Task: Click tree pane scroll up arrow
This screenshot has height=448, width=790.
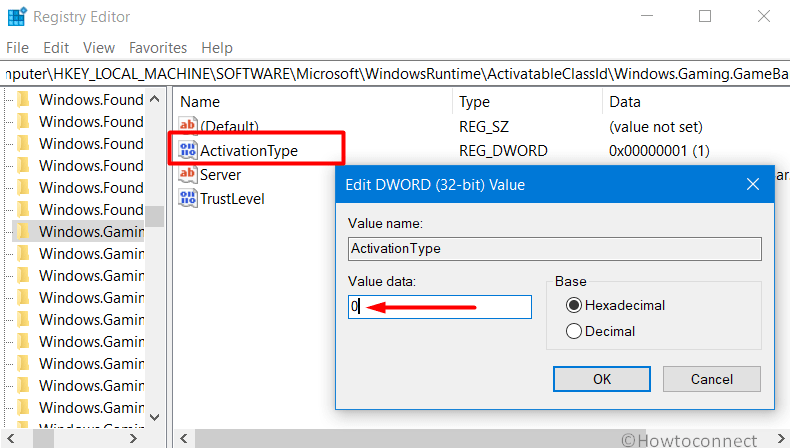Action: coord(155,99)
